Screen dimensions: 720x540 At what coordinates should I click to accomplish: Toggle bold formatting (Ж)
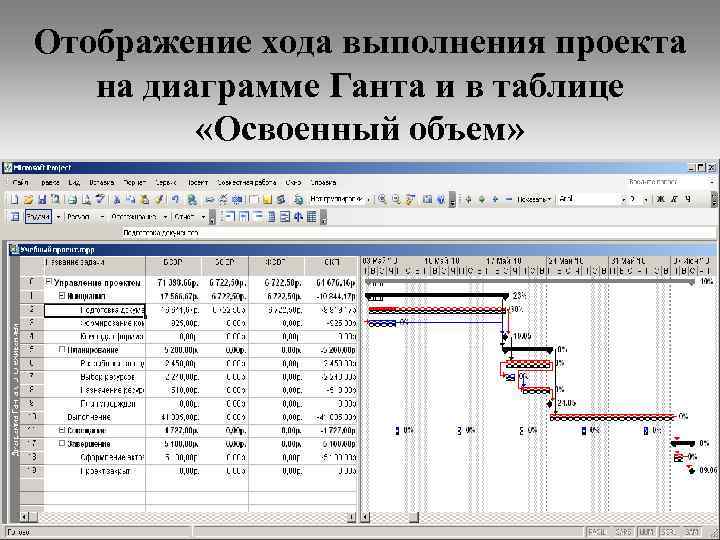pos(661,199)
